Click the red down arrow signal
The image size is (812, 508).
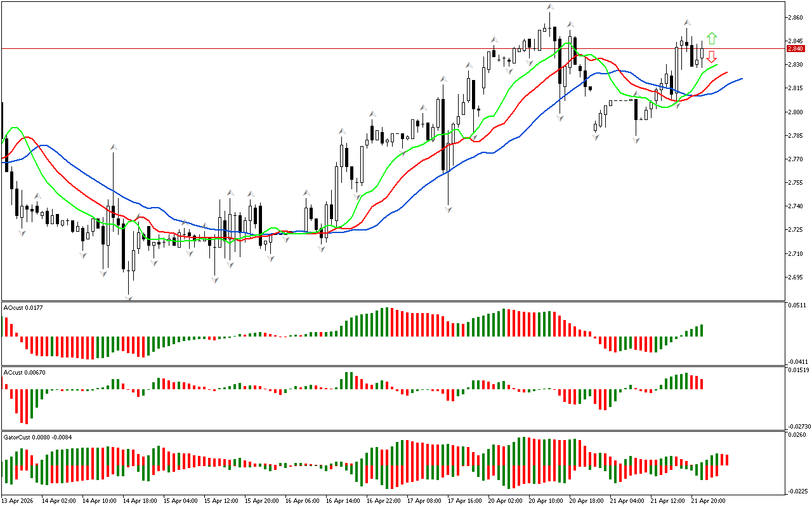(712, 57)
